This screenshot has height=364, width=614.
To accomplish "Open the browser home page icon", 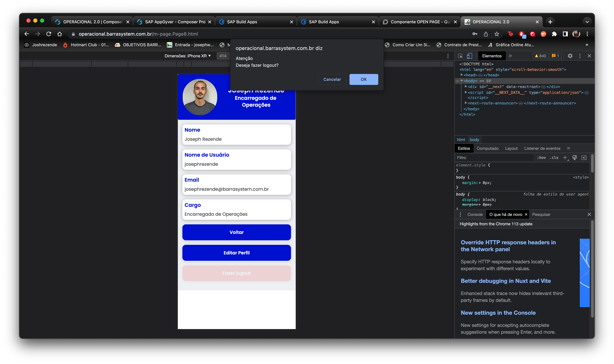I will tap(59, 34).
